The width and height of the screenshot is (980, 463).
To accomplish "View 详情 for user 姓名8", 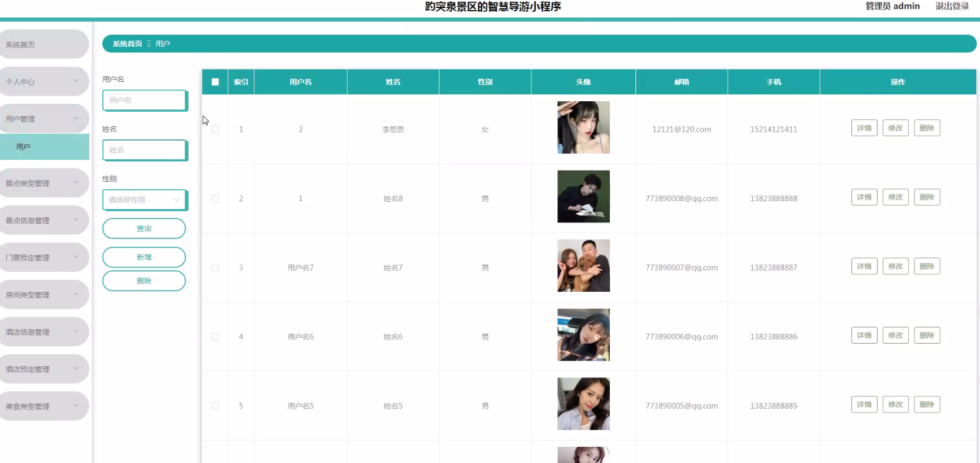I will tap(865, 197).
